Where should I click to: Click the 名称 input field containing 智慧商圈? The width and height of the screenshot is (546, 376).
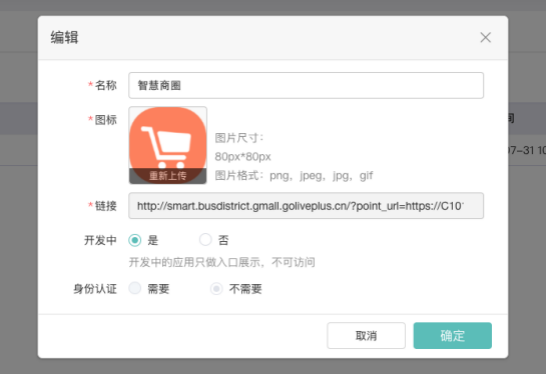tap(306, 85)
